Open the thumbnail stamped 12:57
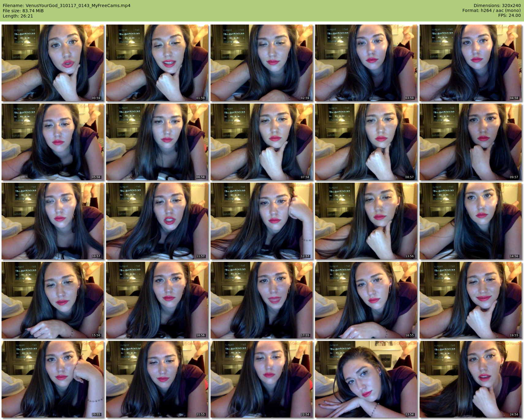The width and height of the screenshot is (524, 420). (262, 221)
